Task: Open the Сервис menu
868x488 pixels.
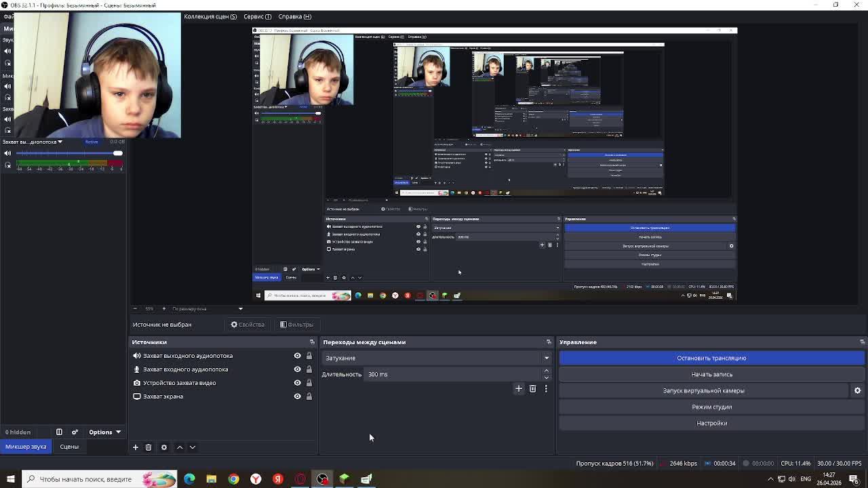Action: (258, 16)
